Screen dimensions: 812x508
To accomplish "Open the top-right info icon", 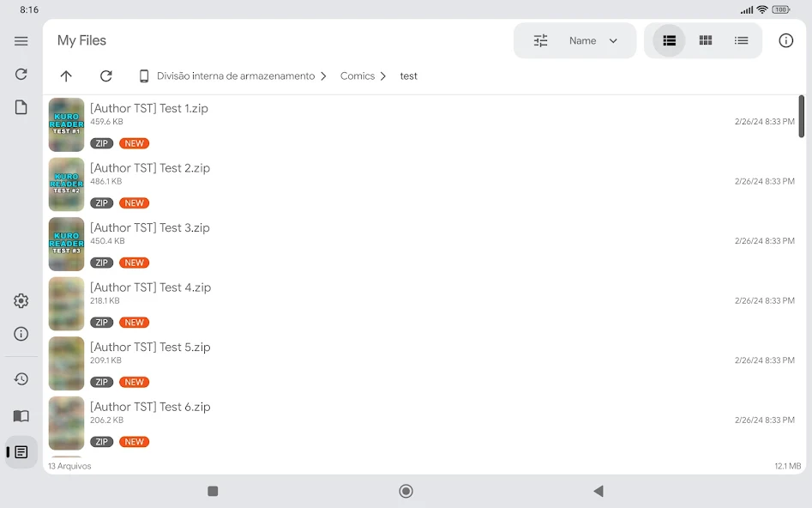I will point(785,40).
